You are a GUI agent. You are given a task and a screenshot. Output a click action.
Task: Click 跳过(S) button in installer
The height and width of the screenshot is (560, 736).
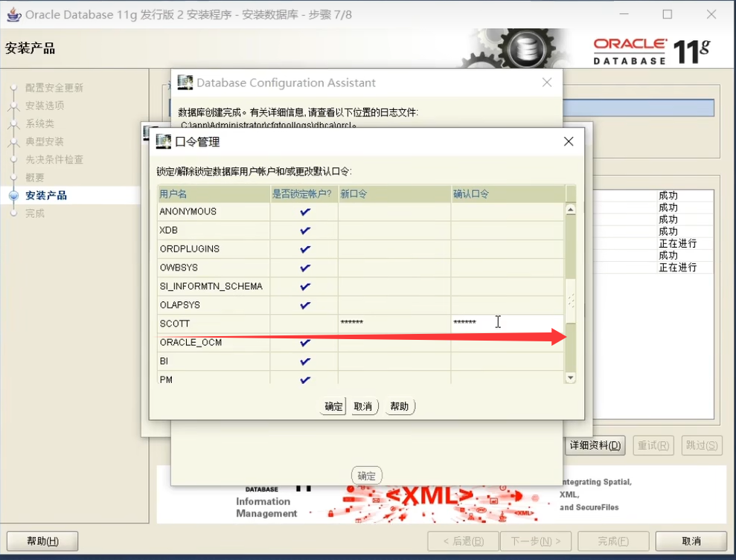coord(702,445)
